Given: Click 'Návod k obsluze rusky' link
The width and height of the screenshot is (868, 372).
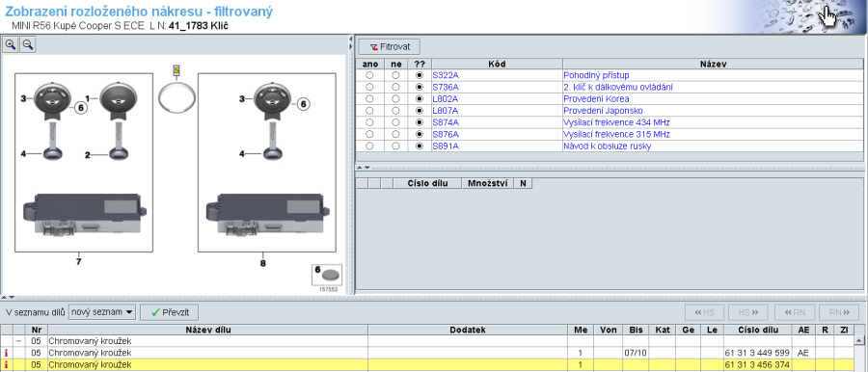Looking at the screenshot, I should click(608, 146).
